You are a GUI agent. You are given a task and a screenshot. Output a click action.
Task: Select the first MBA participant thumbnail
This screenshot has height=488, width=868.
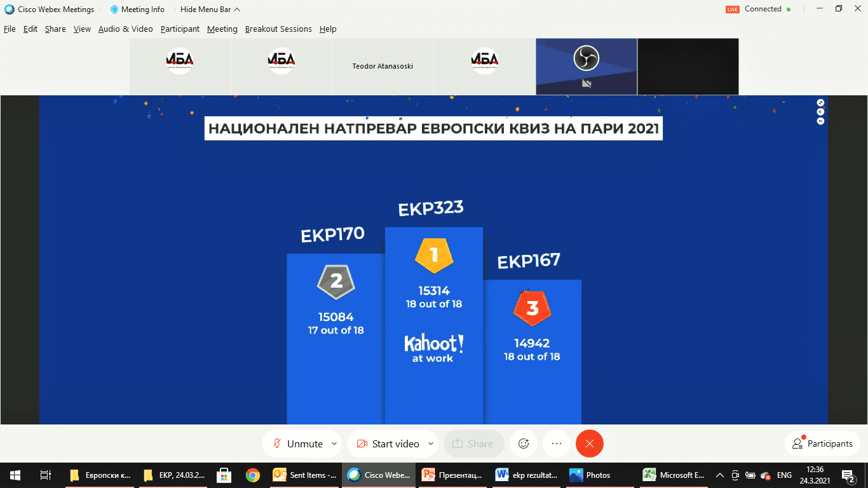180,66
